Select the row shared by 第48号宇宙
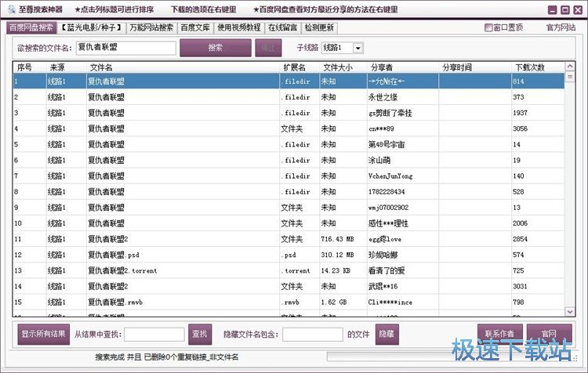588x373 pixels. click(x=289, y=144)
